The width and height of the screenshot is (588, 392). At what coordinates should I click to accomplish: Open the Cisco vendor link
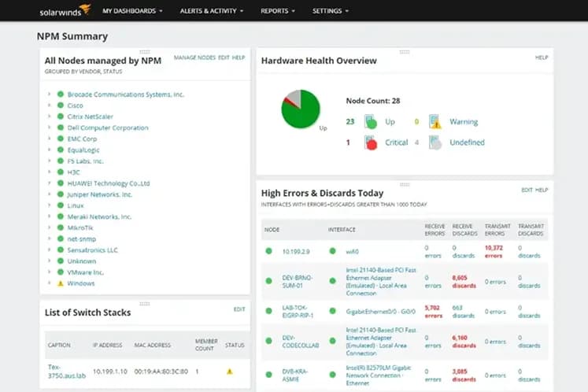pos(75,105)
